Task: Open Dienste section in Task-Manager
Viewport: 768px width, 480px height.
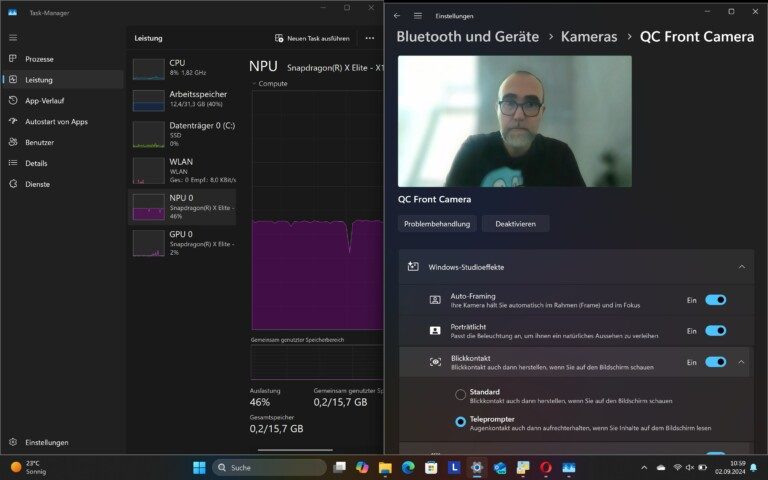Action: coord(62,184)
